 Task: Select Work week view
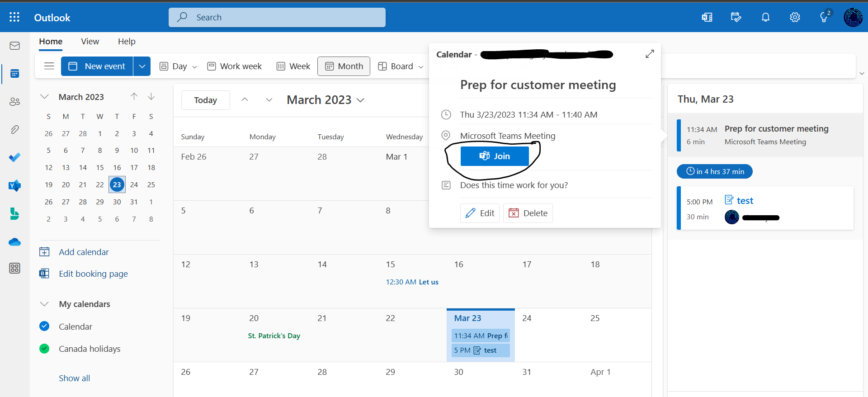click(x=234, y=66)
